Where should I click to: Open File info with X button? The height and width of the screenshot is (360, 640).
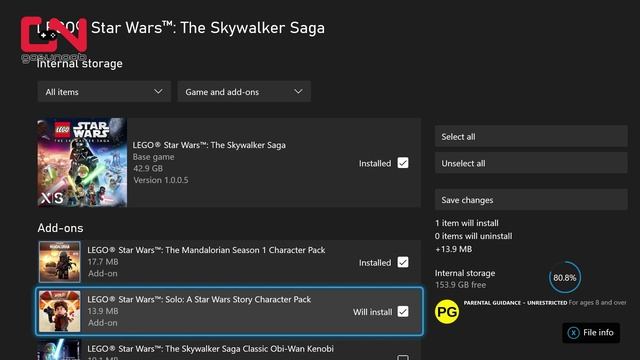pos(591,333)
